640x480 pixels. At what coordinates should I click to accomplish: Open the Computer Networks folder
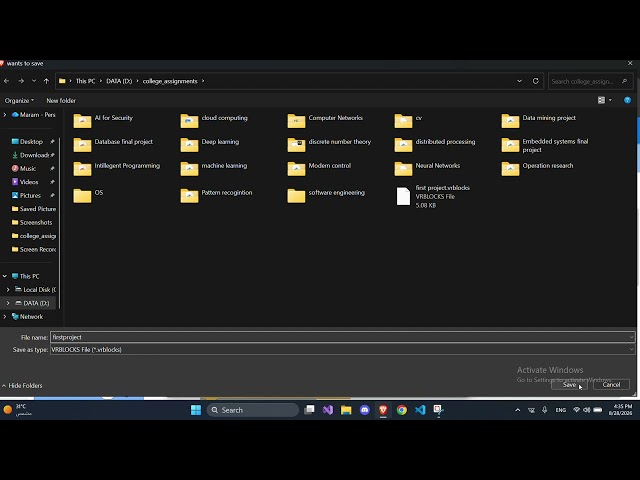(x=325, y=120)
